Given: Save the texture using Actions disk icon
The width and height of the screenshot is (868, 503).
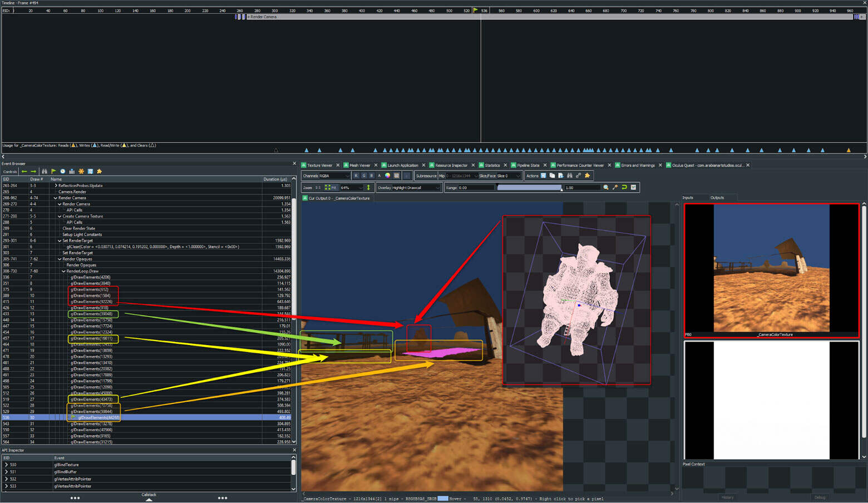Looking at the screenshot, I should click(544, 176).
